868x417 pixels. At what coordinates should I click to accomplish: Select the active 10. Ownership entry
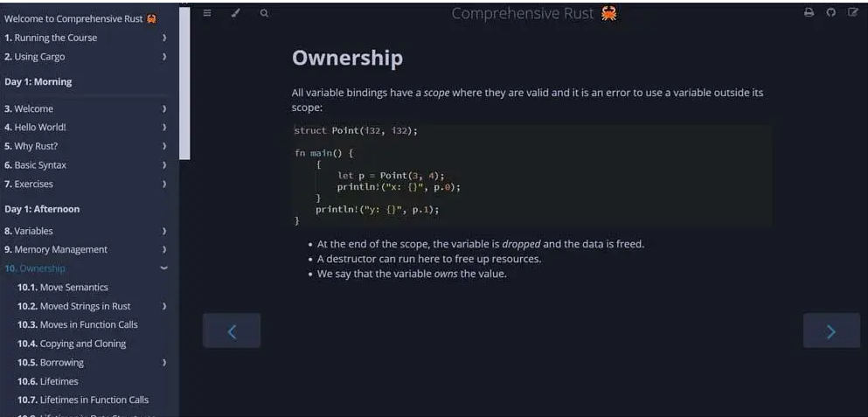tap(35, 268)
